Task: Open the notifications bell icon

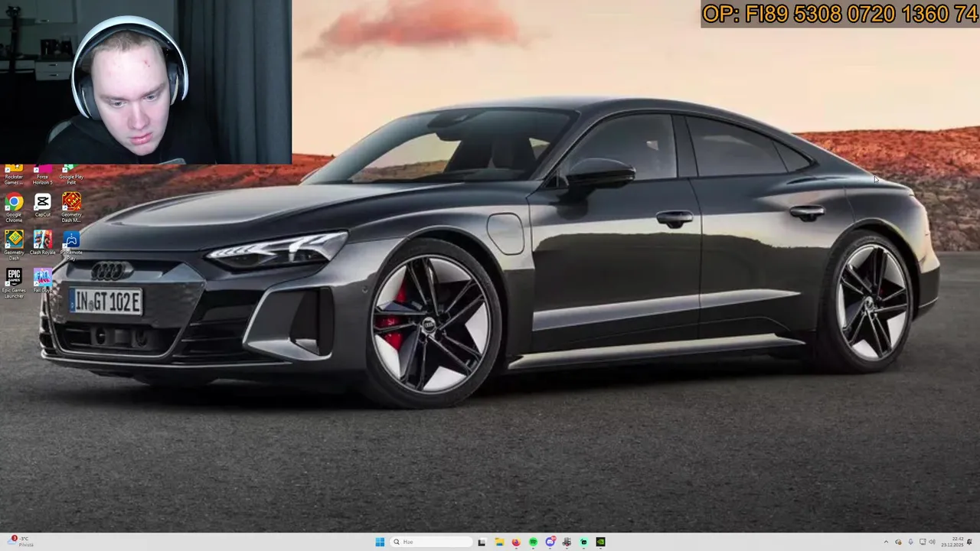Action: tap(969, 542)
